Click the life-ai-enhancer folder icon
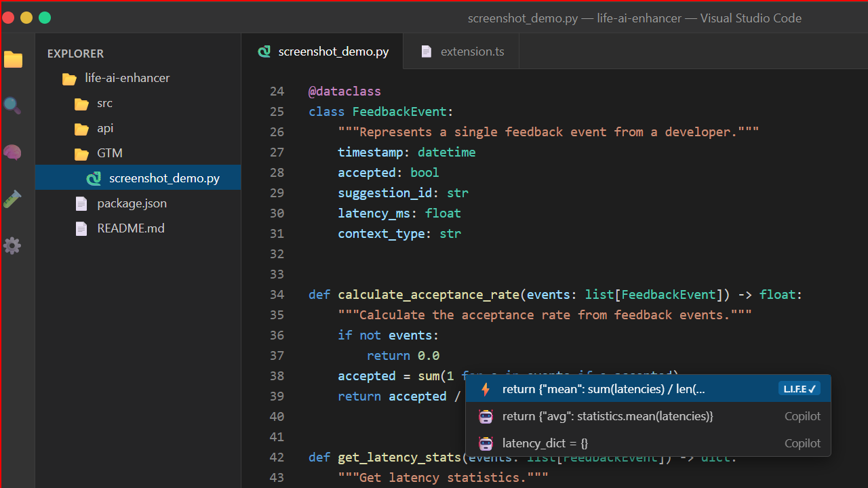Screen dimensions: 868x488 pyautogui.click(x=69, y=79)
